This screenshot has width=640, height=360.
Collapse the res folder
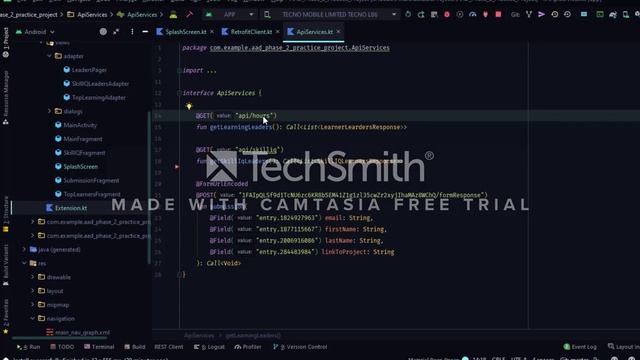pyautogui.click(x=24, y=263)
